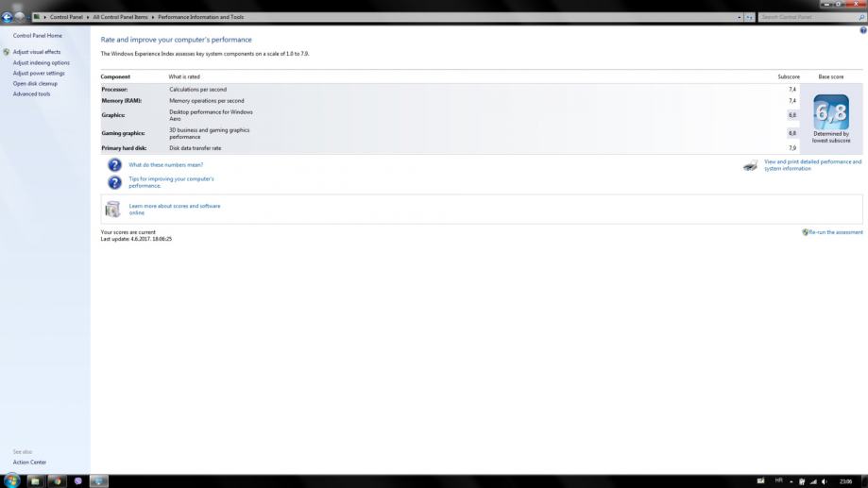Click the Processor row label
This screenshot has height=488, width=868.
click(114, 89)
